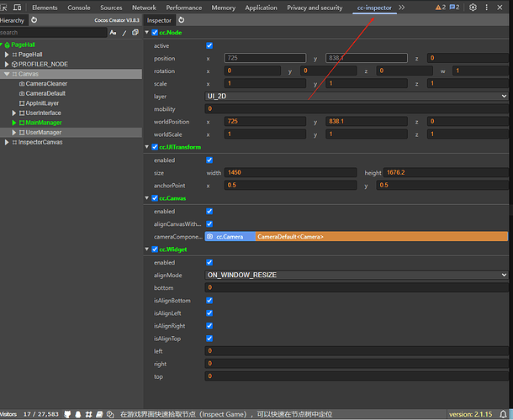This screenshot has height=420, width=513.
Task: Select AppInitLayer in the hierarchy
Action: pyautogui.click(x=42, y=103)
